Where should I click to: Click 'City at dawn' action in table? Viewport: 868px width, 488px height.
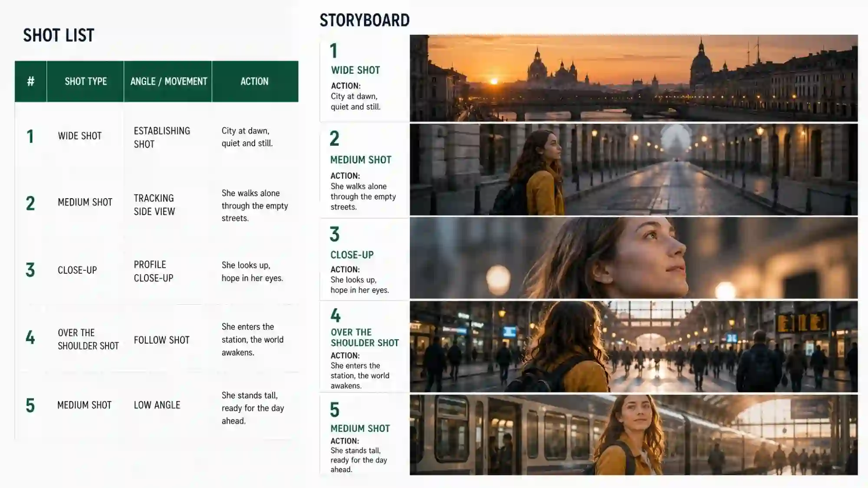click(247, 137)
